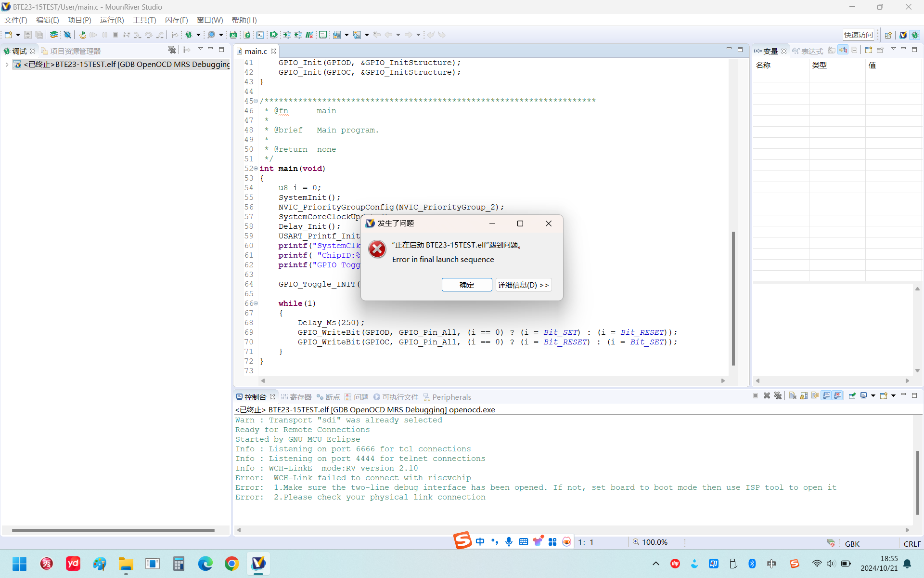924x578 pixels.
Task: Click the green help question-mark toolbar icon
Action: (x=247, y=35)
